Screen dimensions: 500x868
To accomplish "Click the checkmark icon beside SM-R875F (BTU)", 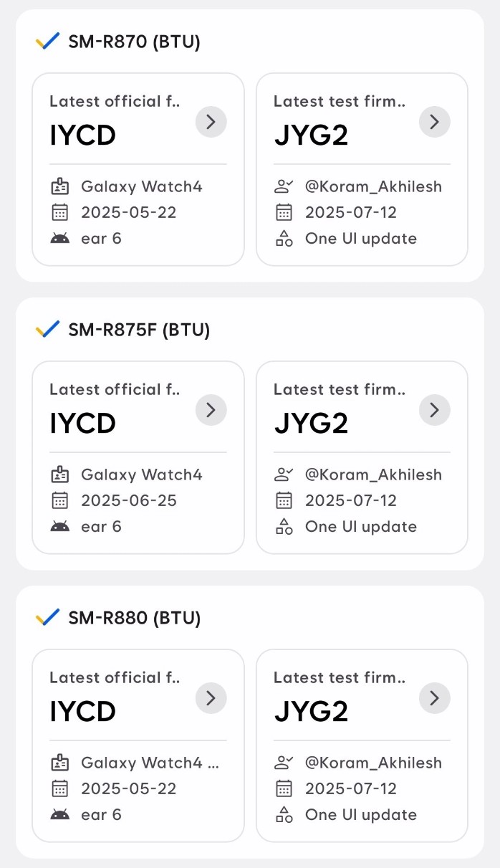I will (47, 330).
